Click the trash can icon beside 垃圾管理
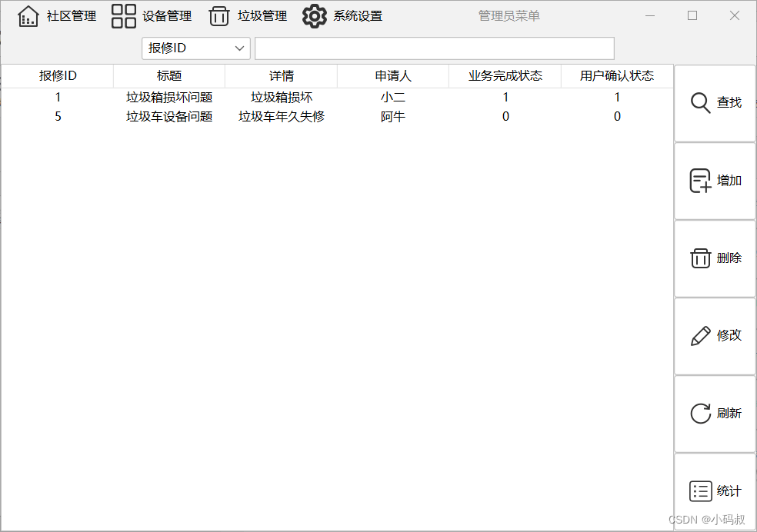The height and width of the screenshot is (532, 757). (x=218, y=16)
